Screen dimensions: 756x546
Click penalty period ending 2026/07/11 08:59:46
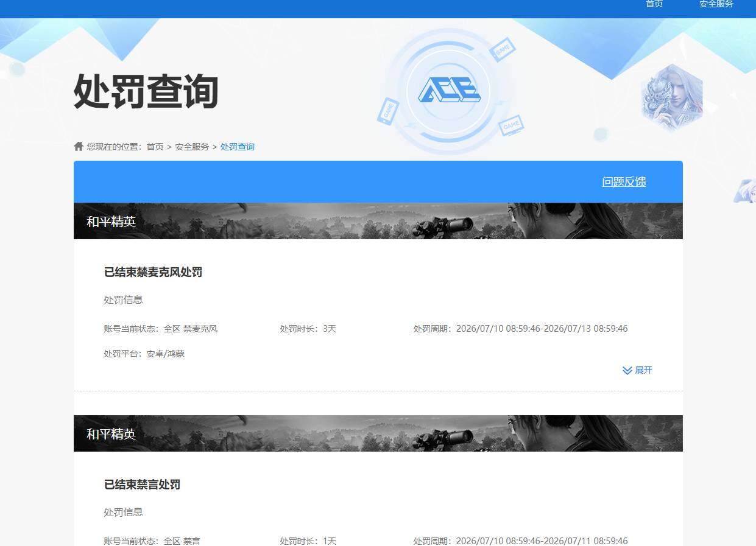(x=521, y=541)
